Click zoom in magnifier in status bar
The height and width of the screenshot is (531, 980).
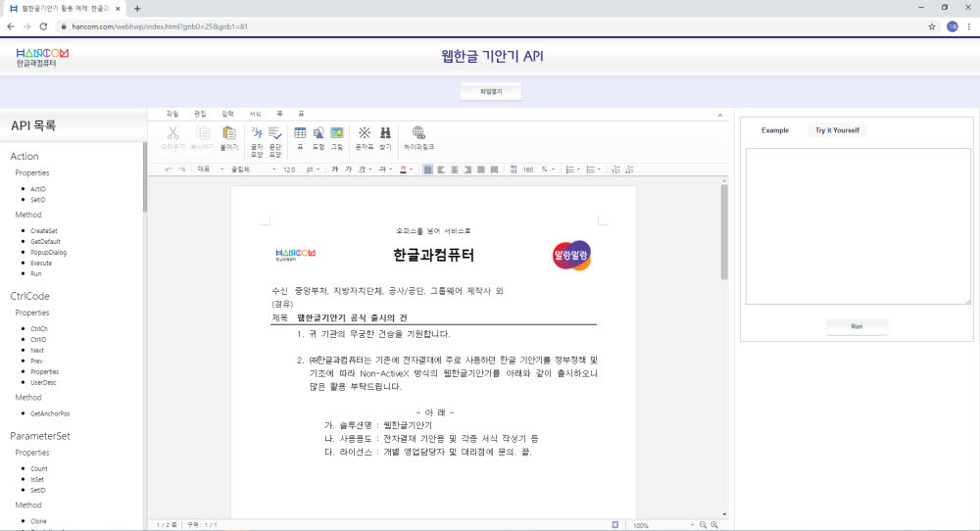pos(714,525)
